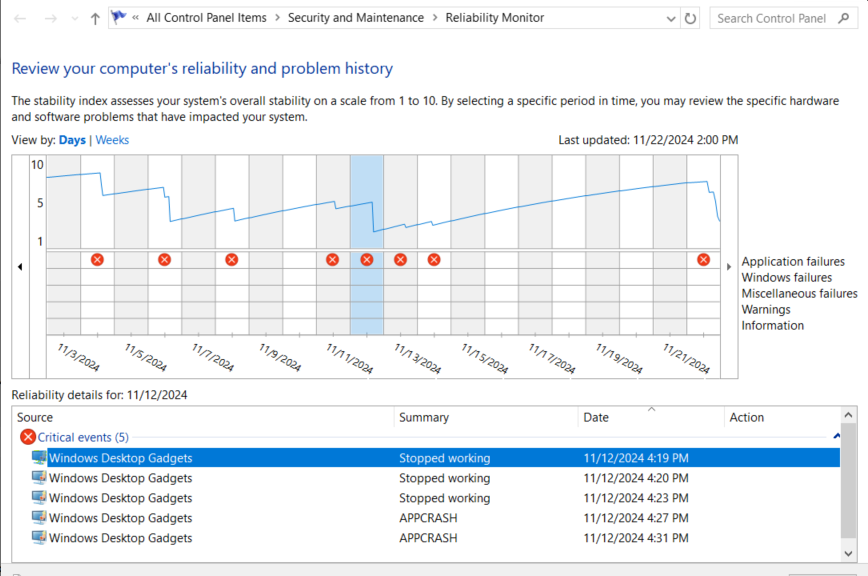Click the details list scrollbar thumb
Viewport: 868px width, 576px height.
pos(848,480)
